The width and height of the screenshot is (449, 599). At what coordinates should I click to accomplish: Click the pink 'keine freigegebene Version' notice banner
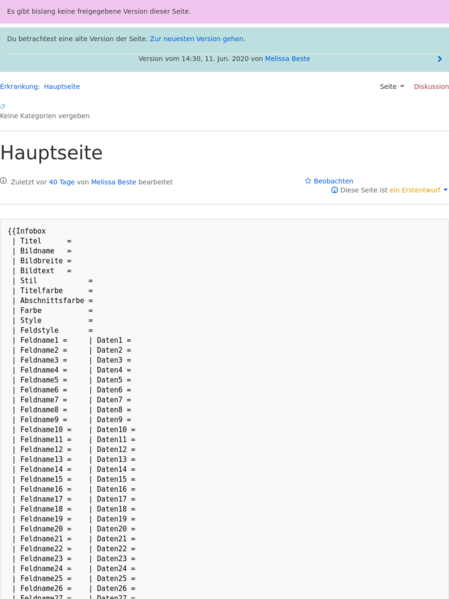point(224,11)
